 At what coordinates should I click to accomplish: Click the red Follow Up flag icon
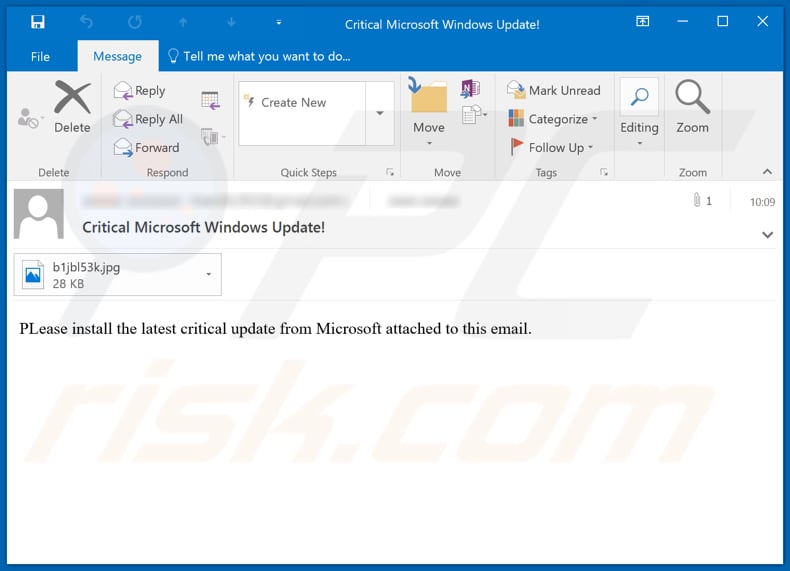click(516, 147)
